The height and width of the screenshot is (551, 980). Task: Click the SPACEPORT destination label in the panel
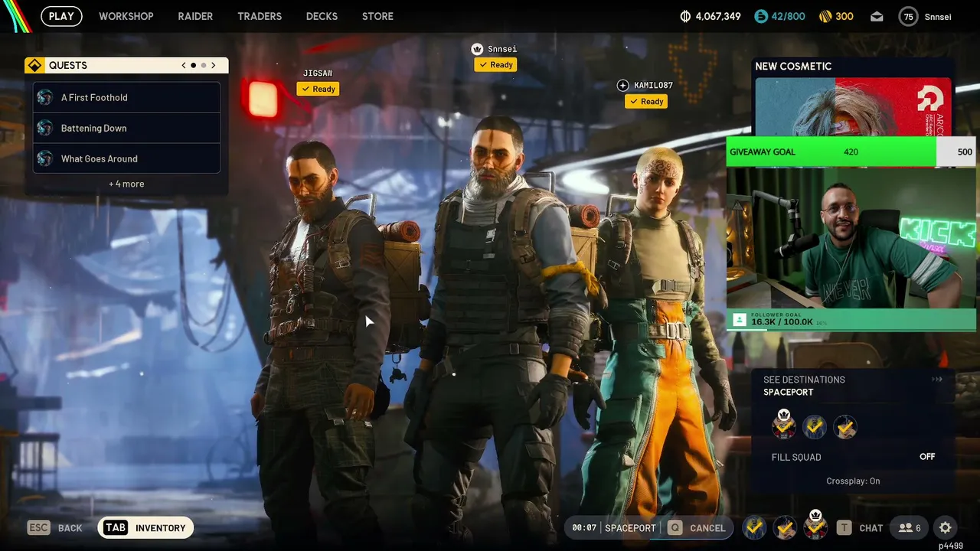(x=788, y=393)
